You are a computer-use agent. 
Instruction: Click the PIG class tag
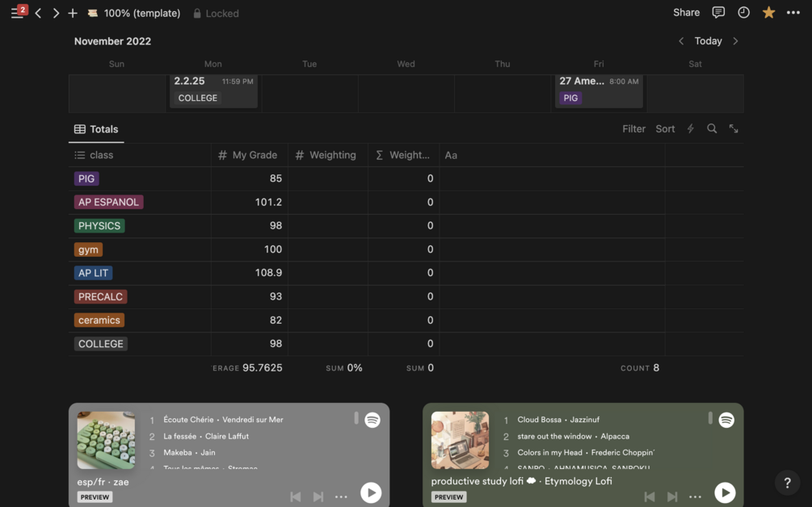(86, 178)
